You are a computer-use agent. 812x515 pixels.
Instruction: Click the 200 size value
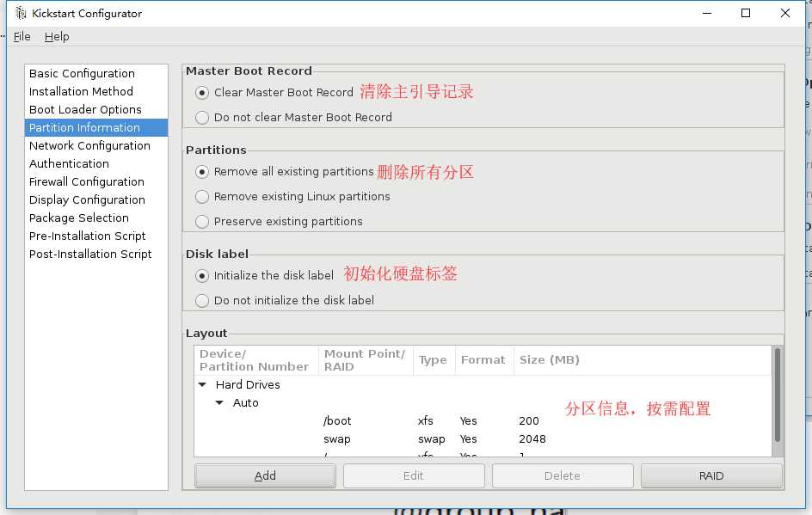[x=529, y=421]
